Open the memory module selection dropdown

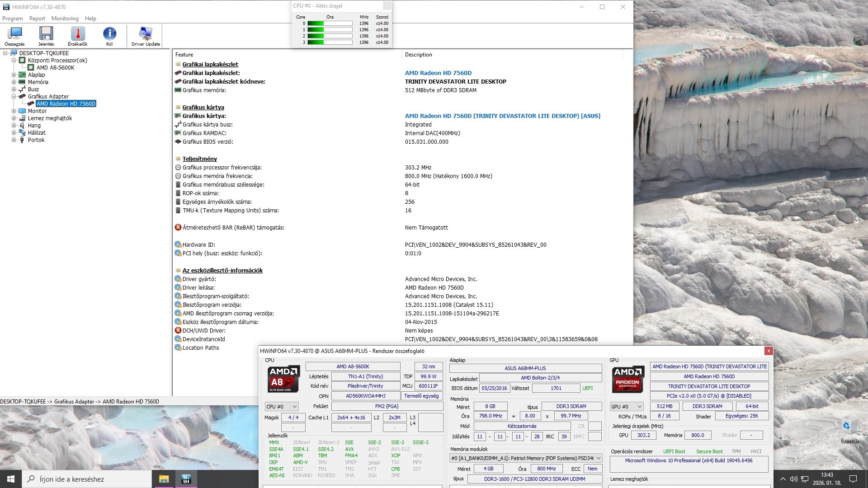(526, 458)
